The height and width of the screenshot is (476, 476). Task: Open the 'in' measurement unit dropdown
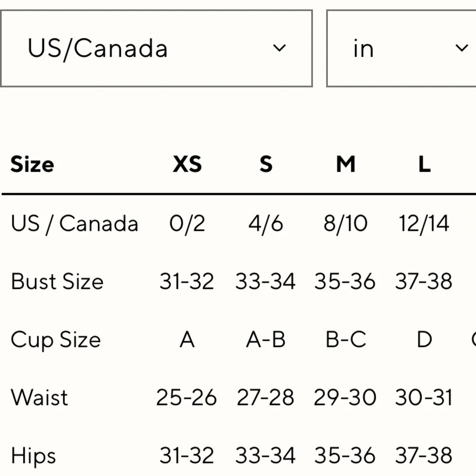[401, 48]
